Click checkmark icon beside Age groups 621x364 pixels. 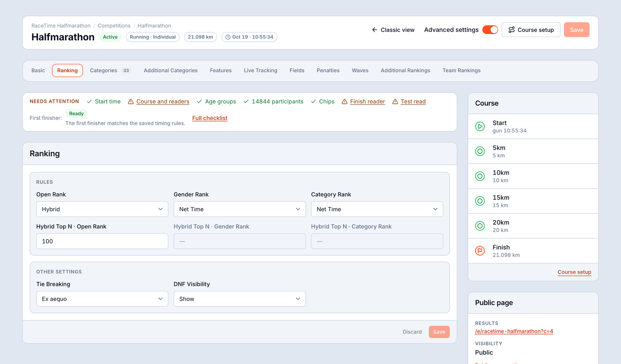tap(200, 102)
